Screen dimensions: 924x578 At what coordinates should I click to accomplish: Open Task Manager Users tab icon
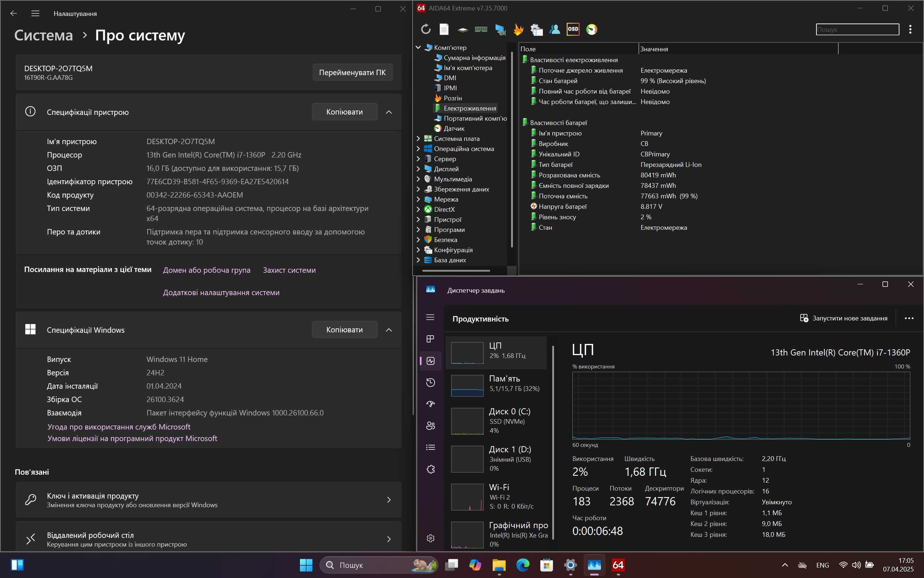(x=430, y=426)
